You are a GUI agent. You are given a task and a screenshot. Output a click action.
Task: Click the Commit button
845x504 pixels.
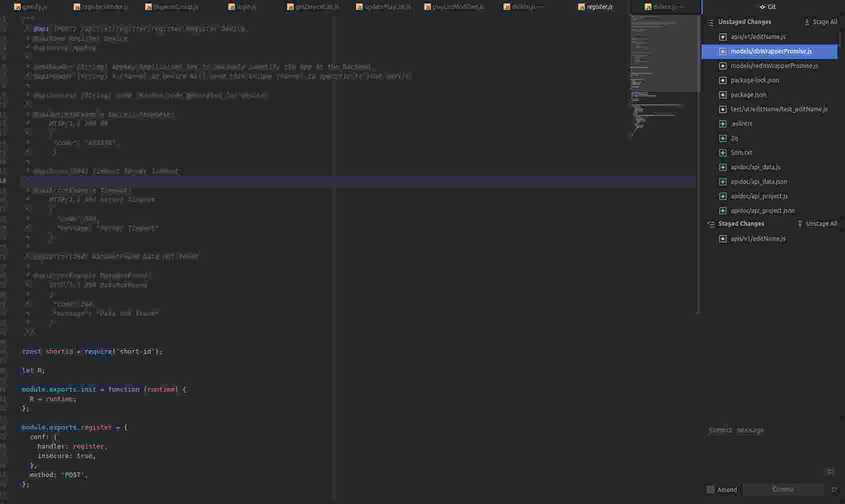(x=783, y=490)
